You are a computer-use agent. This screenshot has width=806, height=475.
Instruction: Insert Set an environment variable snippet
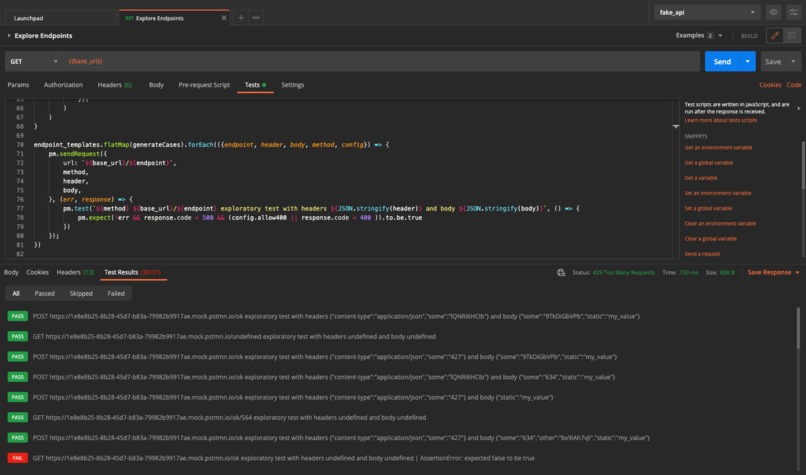click(x=718, y=193)
